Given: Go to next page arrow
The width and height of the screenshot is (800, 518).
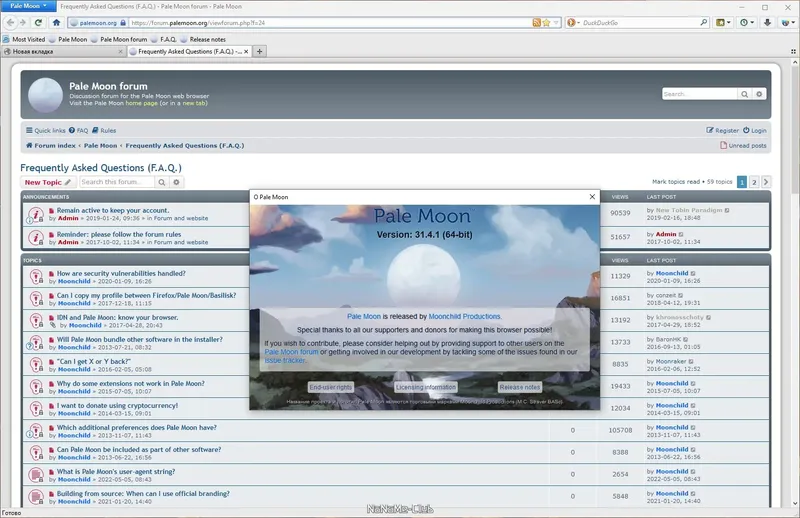Looking at the screenshot, I should [x=766, y=182].
